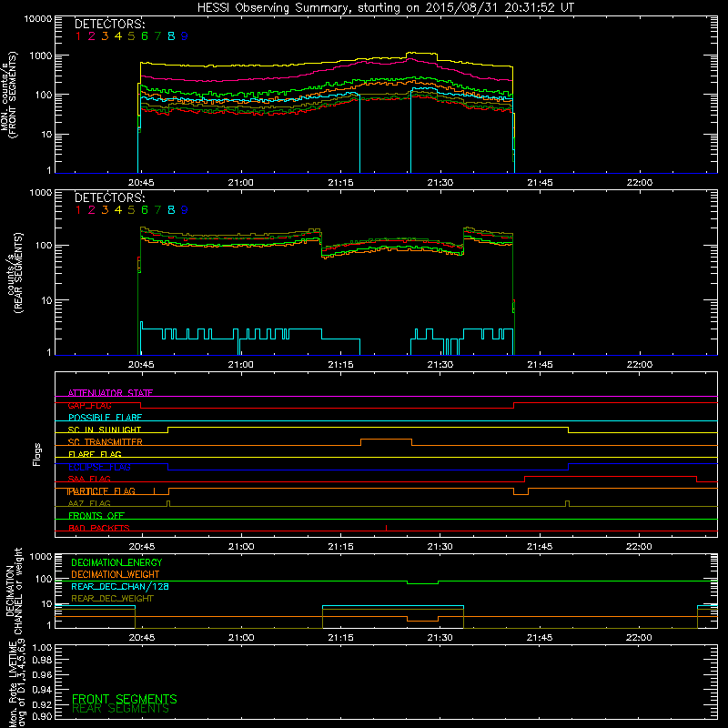Viewport: 728px width, 728px height.
Task: Click the 0.94 tick label on the livetime axis
Action: pyautogui.click(x=42, y=690)
